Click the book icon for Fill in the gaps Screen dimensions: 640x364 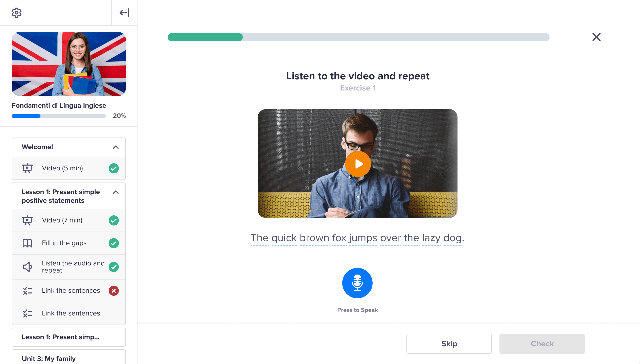27,243
